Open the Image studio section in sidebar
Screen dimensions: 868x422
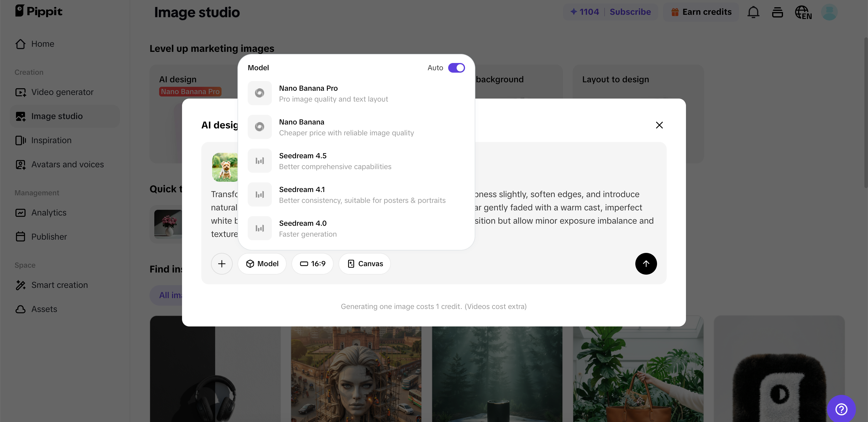(x=57, y=116)
